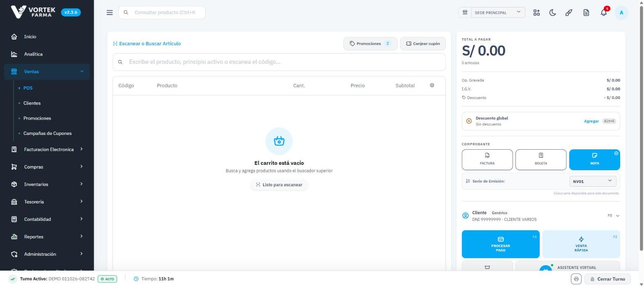Screen dimensions: 644x287
Task: Toggle the AUTO shift badge
Action: pyautogui.click(x=107, y=279)
